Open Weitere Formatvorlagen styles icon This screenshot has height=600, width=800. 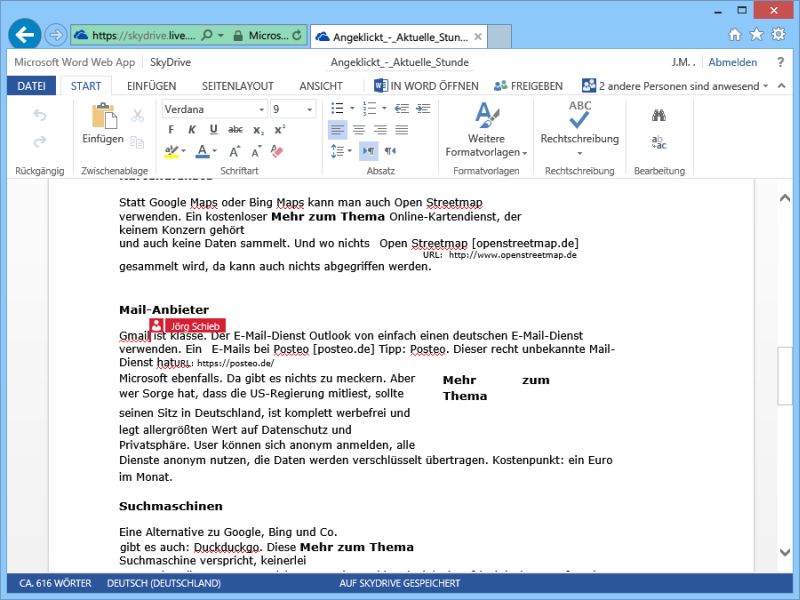click(486, 115)
